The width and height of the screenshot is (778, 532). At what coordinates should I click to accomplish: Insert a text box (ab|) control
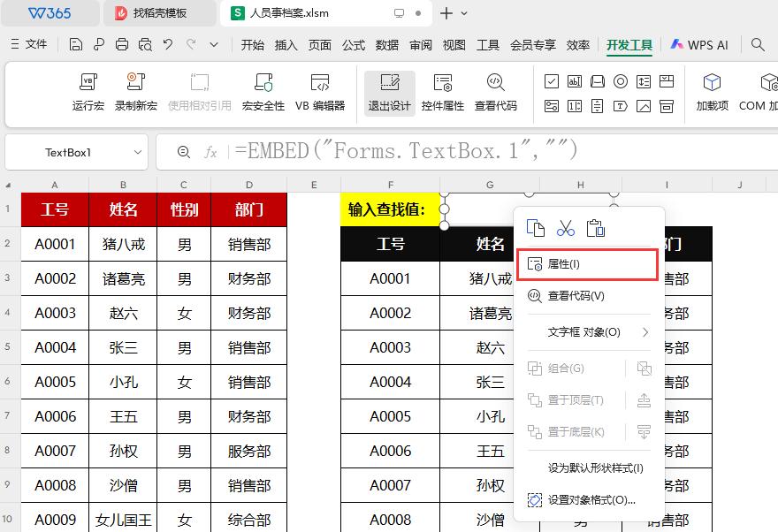[x=575, y=81]
